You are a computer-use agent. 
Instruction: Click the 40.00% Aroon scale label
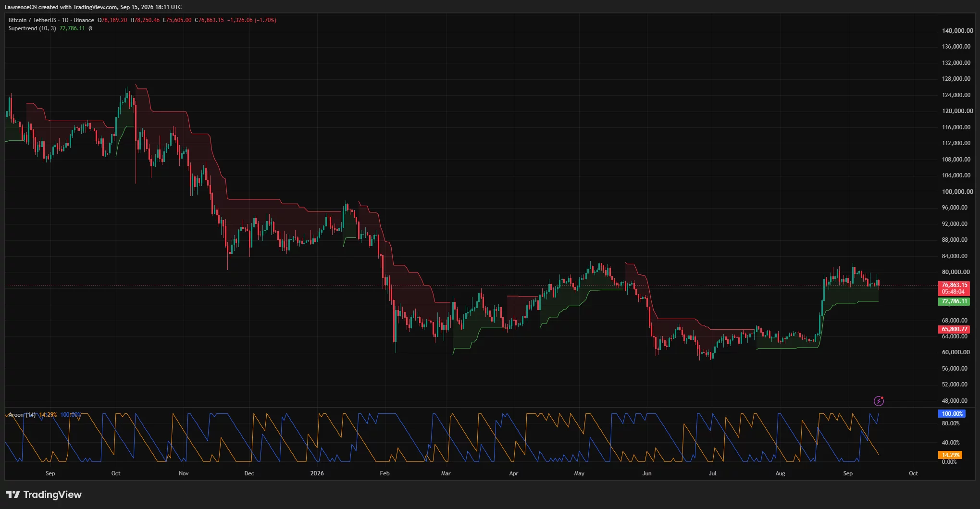[x=951, y=443]
